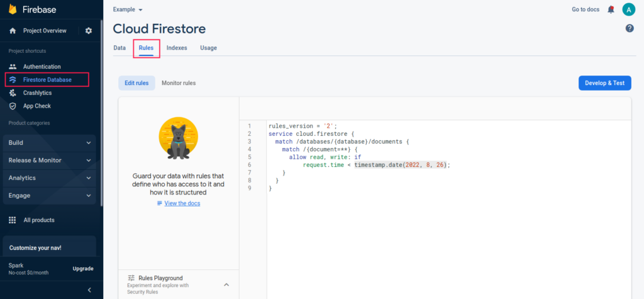
Task: Collapse sidebar with bottom chevron
Action: click(x=89, y=290)
